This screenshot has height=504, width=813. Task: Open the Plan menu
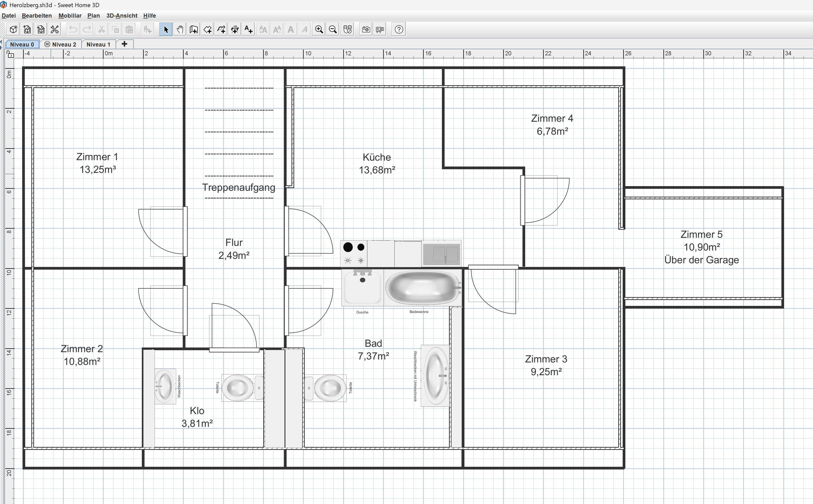point(94,16)
